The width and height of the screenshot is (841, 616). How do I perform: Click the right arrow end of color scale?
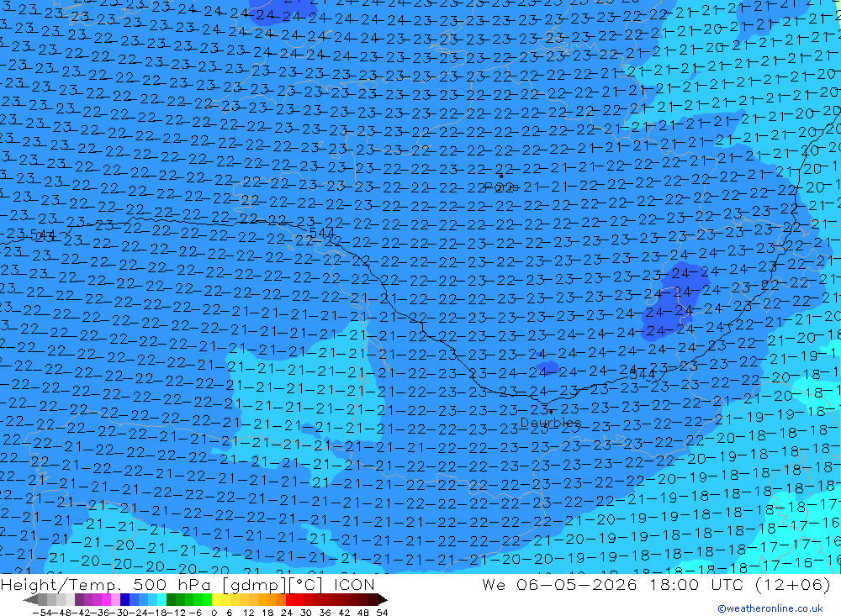pos(382,599)
